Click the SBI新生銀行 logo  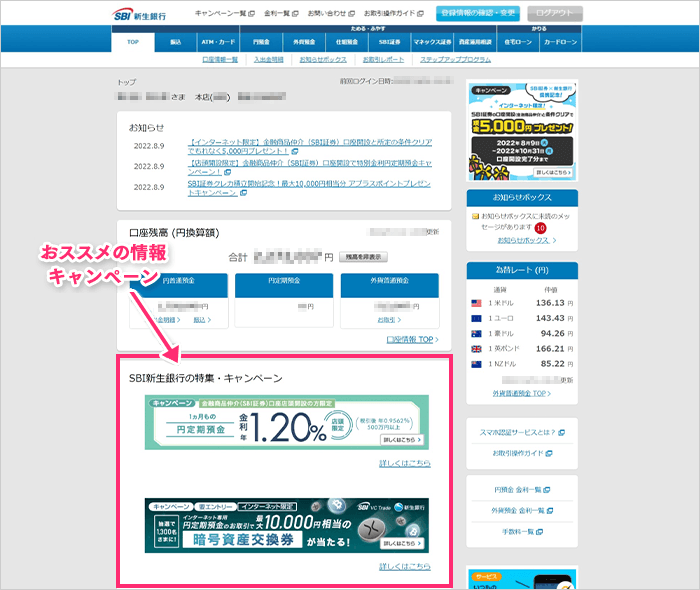[x=141, y=13]
